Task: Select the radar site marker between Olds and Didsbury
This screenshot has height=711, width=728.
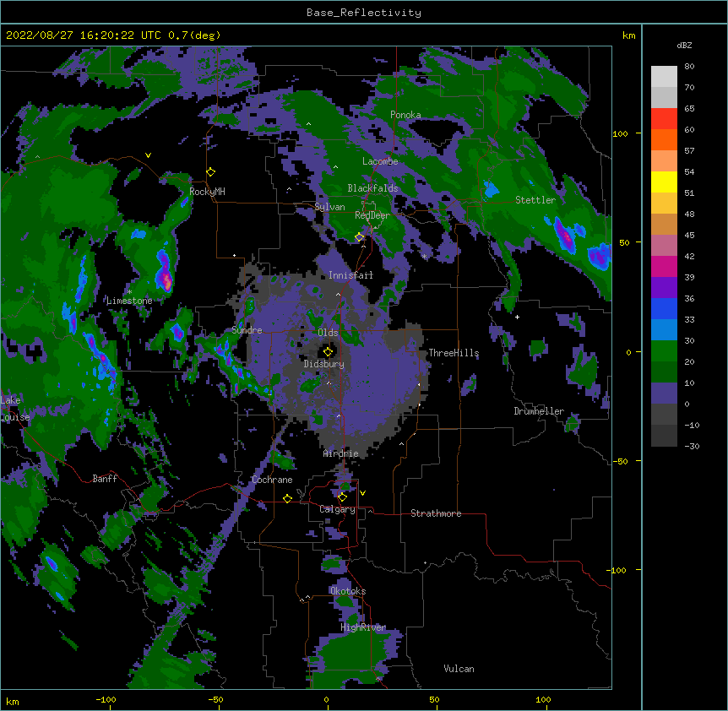Action: point(328,351)
